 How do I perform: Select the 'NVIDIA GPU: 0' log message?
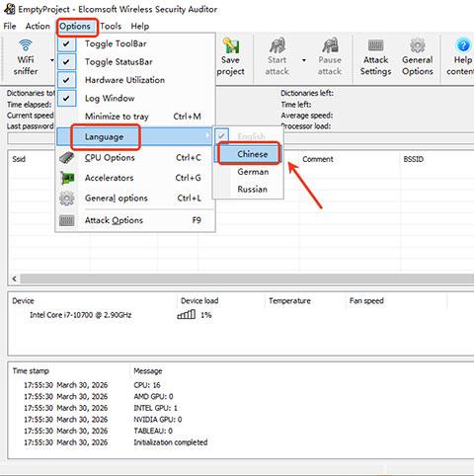[x=158, y=420]
